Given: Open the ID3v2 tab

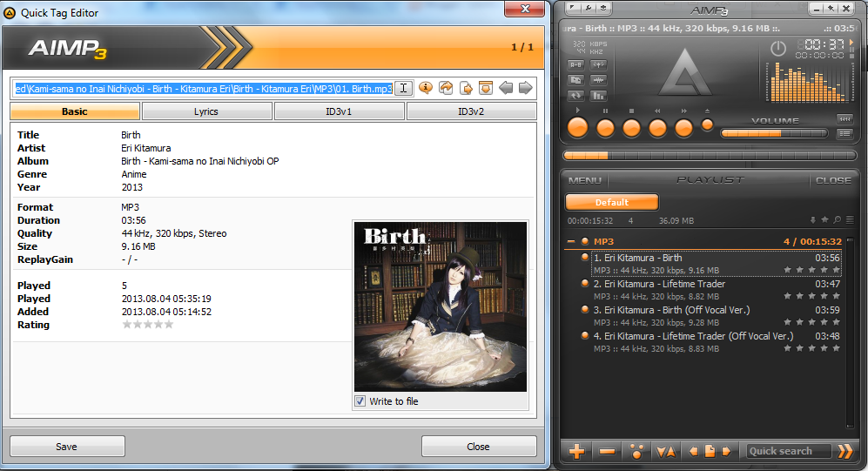Looking at the screenshot, I should coord(471,111).
